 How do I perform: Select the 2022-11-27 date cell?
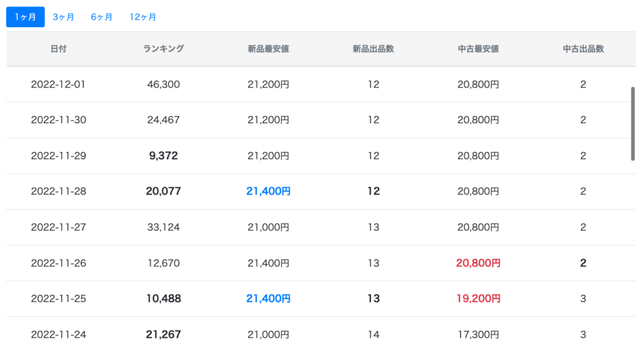point(58,227)
